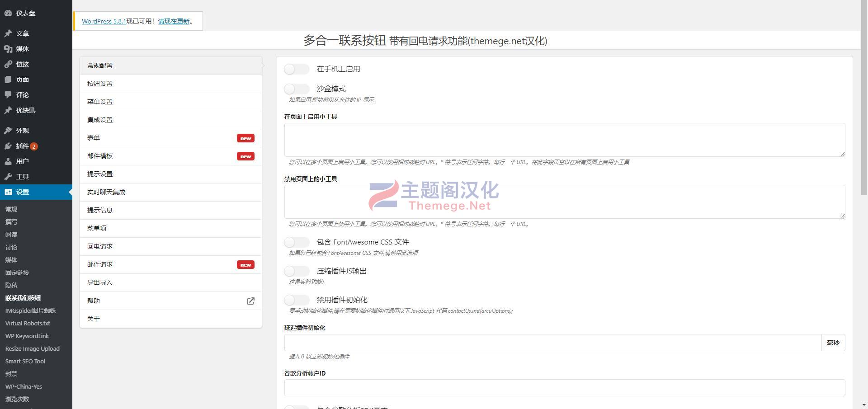Click the settings icon beside 设置

pyautogui.click(x=8, y=192)
